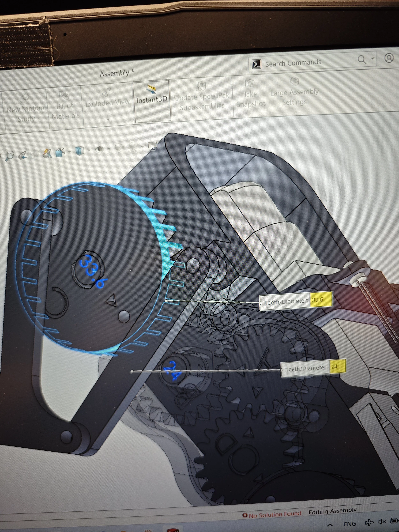Click the View Orientation icon
This screenshot has width=399, height=532.
click(60, 152)
